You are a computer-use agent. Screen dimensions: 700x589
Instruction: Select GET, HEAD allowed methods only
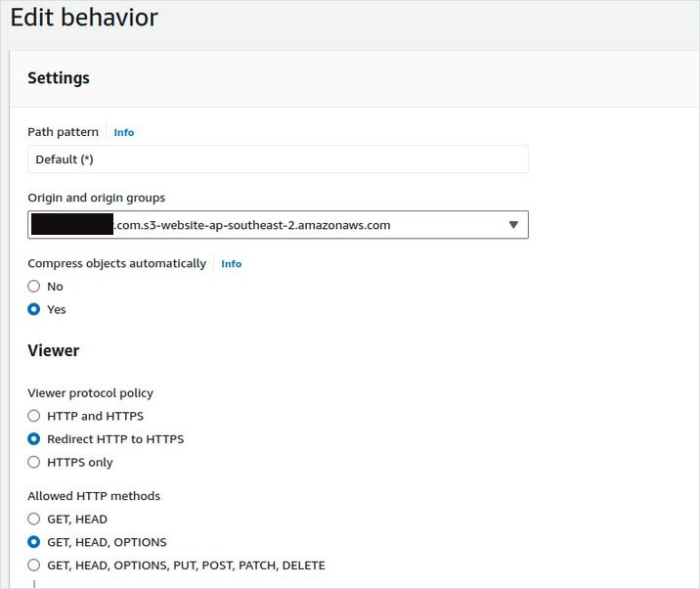34,520
